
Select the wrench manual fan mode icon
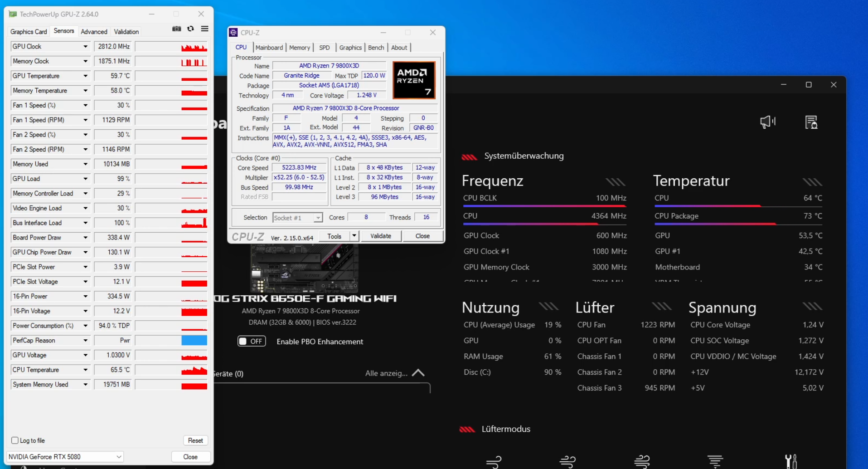click(x=791, y=462)
